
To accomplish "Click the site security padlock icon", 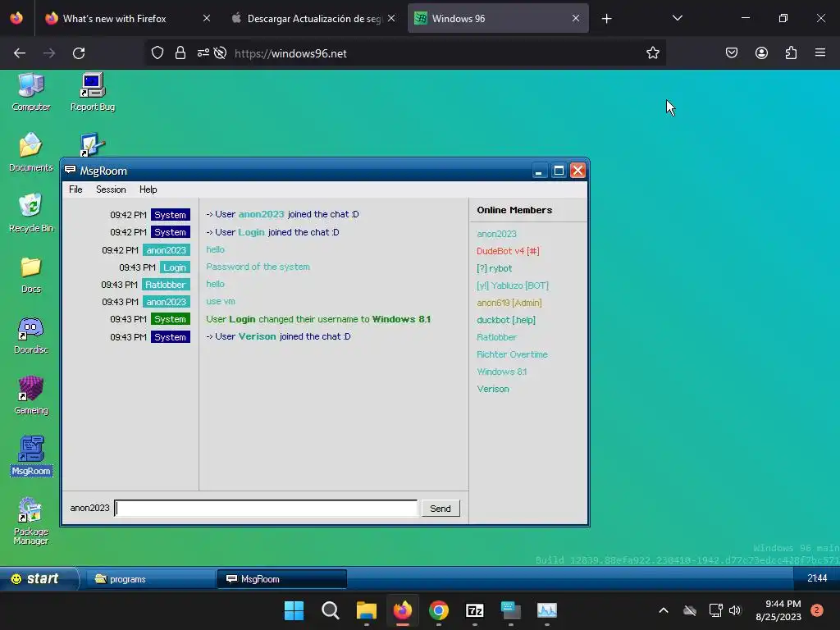I will click(x=180, y=53).
